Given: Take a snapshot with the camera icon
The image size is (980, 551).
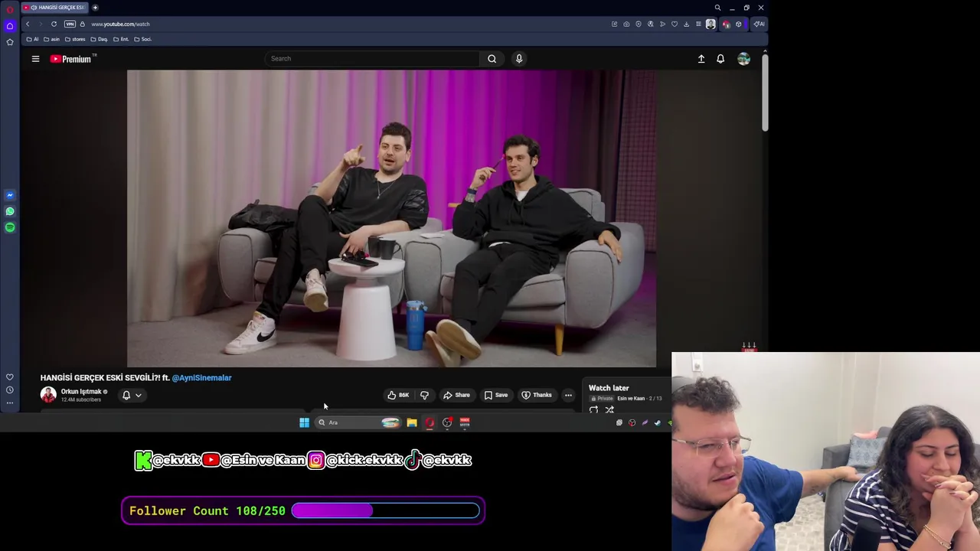Looking at the screenshot, I should [x=626, y=24].
